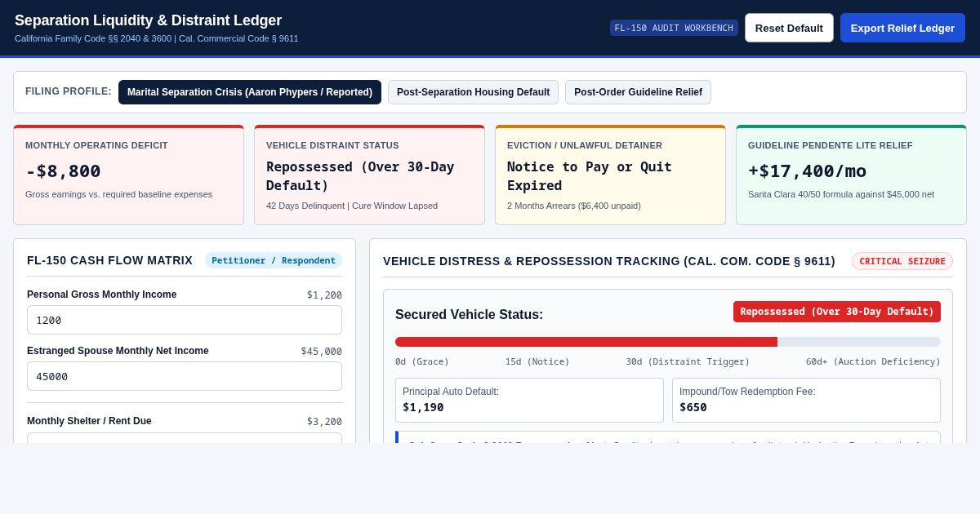The image size is (980, 514).
Task: Edit the Estranged Spouse Monthly Net Income field
Action: pos(185,376)
